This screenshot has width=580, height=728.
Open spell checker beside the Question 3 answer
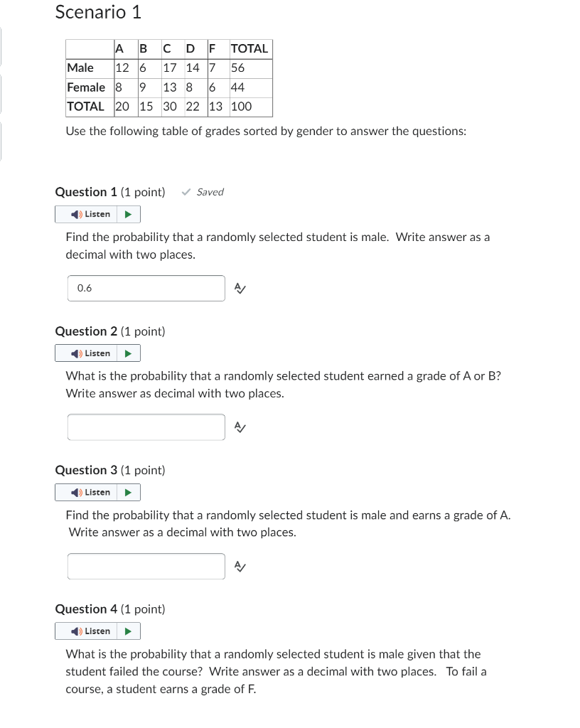[x=239, y=567]
